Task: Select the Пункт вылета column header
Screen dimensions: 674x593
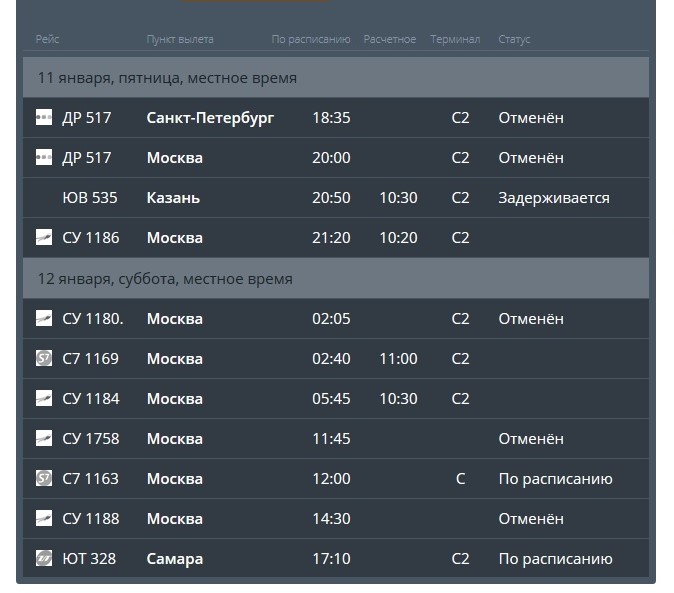Action: 180,39
